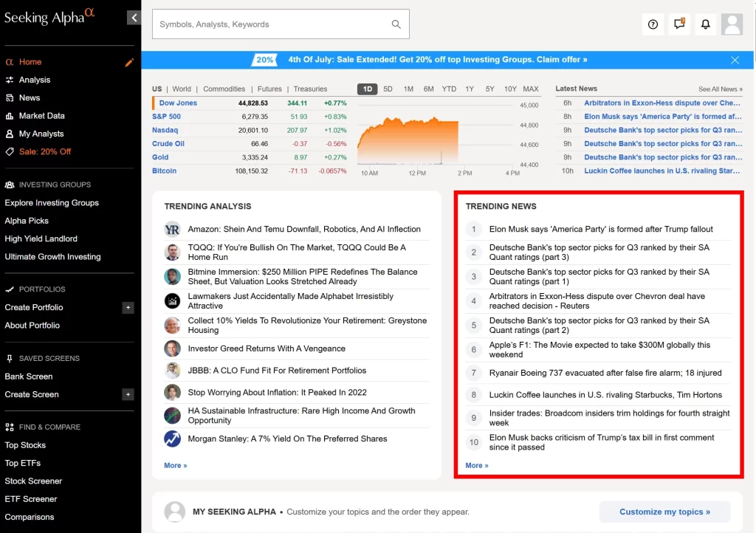
Task: Open the messages chat bubble icon
Action: (x=678, y=24)
